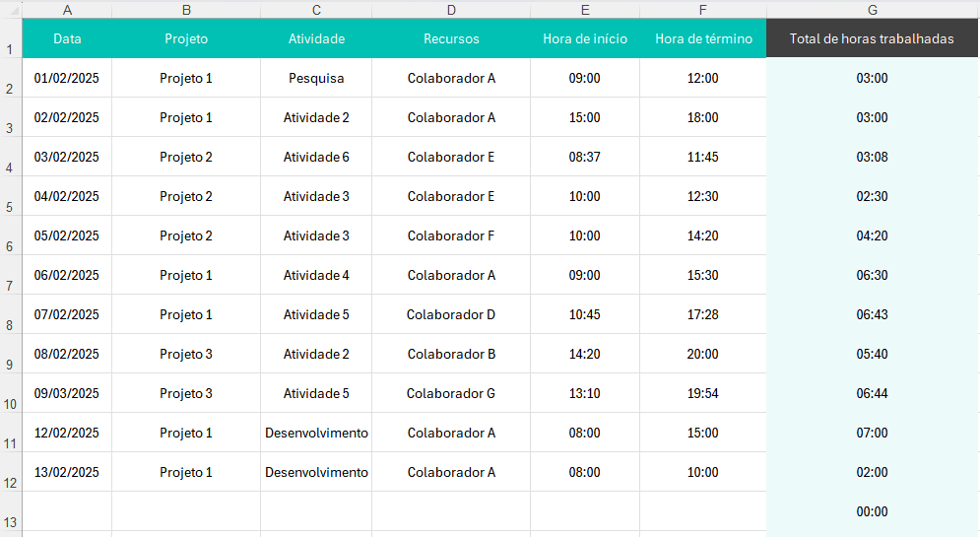This screenshot has height=537, width=980.
Task: Select end time 19:54 cell
Action: (x=703, y=393)
